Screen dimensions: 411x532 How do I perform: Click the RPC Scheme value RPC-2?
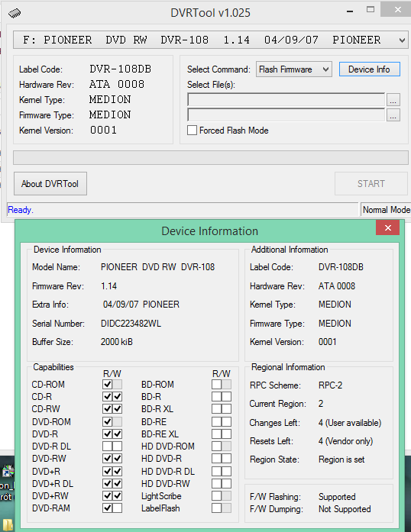330,385
